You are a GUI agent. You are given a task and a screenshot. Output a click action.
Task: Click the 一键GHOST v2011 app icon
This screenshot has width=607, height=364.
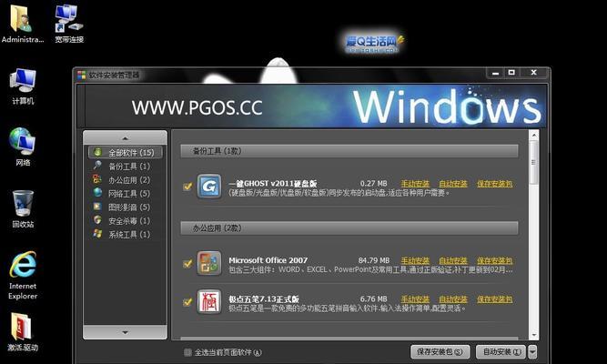coord(209,187)
